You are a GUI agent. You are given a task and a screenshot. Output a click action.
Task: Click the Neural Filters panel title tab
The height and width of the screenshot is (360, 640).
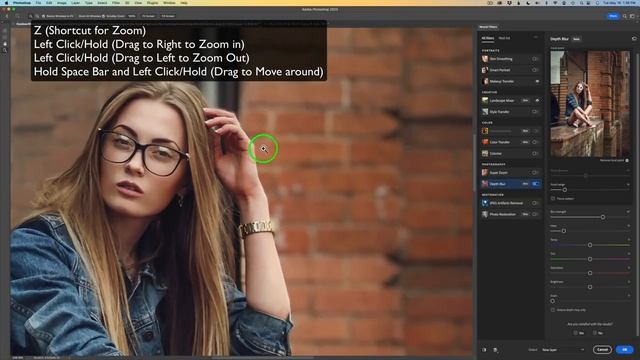[x=488, y=27]
